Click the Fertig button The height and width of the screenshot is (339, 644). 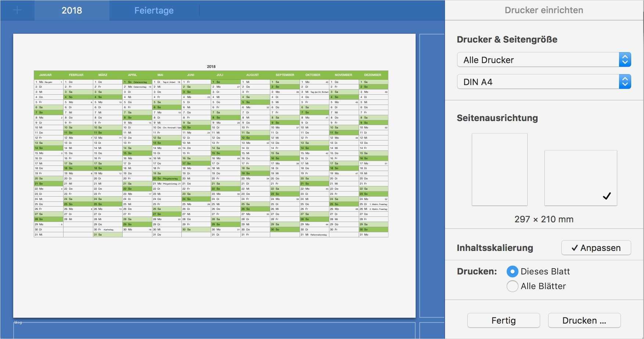click(504, 320)
